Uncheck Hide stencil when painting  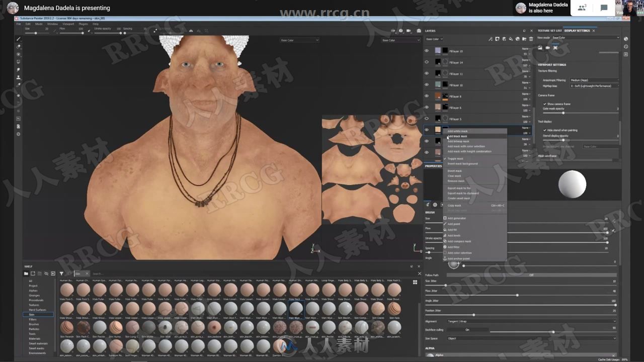[x=545, y=130]
